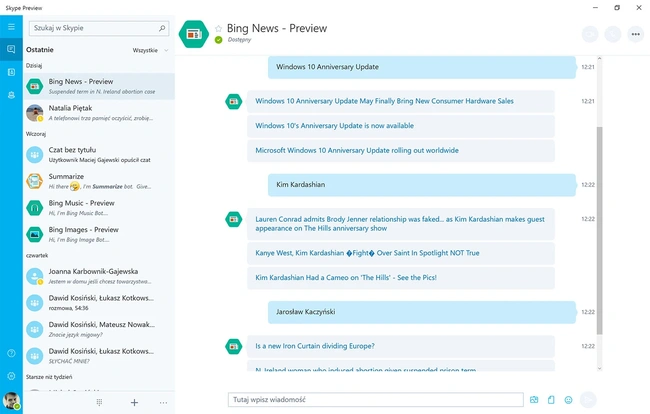The width and height of the screenshot is (650, 414).
Task: Open more options below the chat list
Action: point(163,402)
